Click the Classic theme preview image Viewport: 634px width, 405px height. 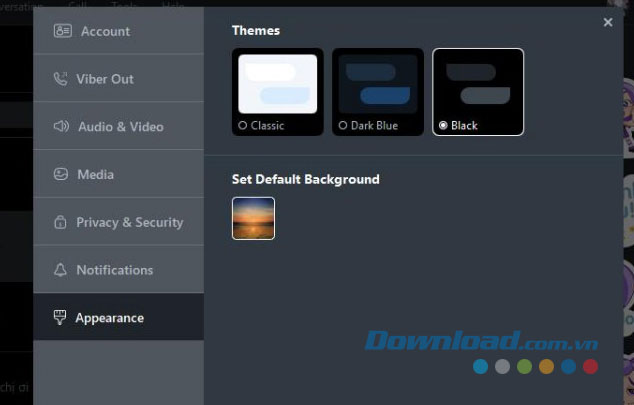point(278,84)
